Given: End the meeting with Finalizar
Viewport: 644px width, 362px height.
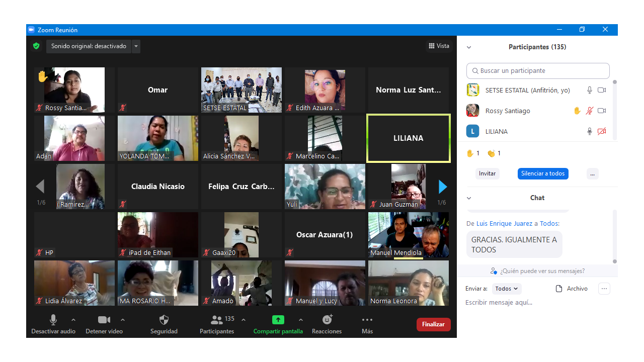Looking at the screenshot, I should [x=433, y=324].
